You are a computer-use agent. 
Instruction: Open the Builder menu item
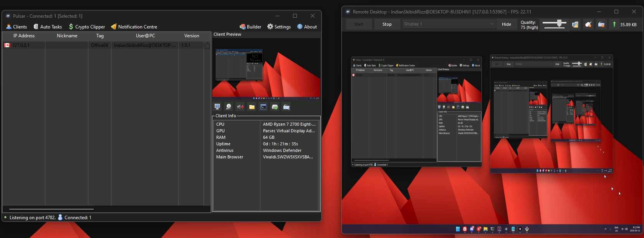(250, 27)
